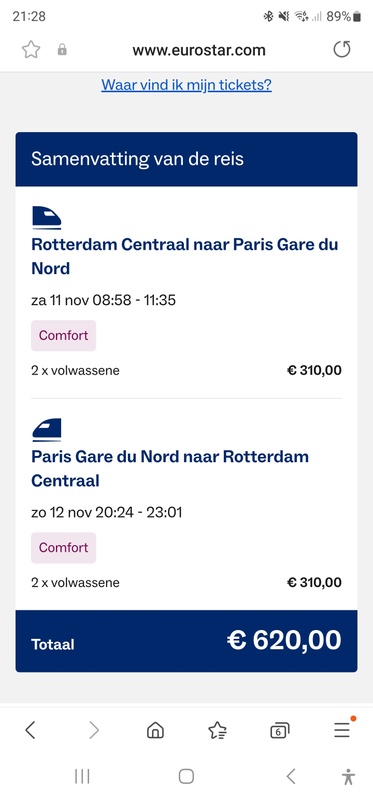
Task: Tap the Android system back button
Action: point(291,777)
